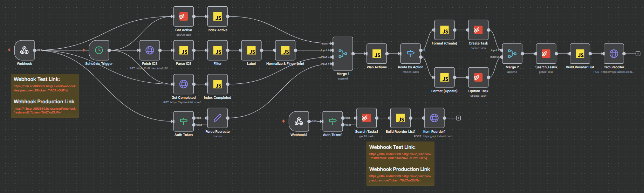Click the Get Completed HTTP node
Viewport: 644px width, 193px height.
coord(184,84)
